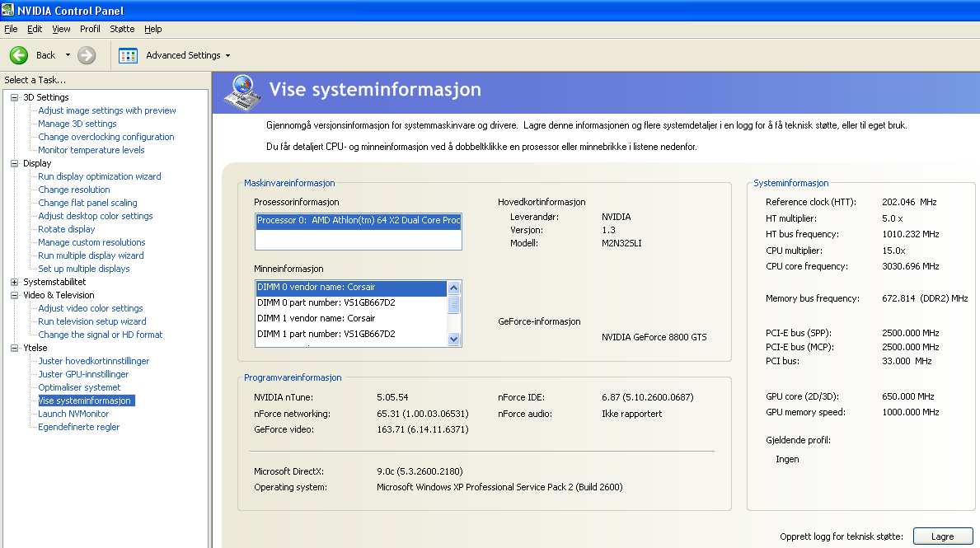
Task: Open Adjust desktop color settings
Action: [x=96, y=216]
